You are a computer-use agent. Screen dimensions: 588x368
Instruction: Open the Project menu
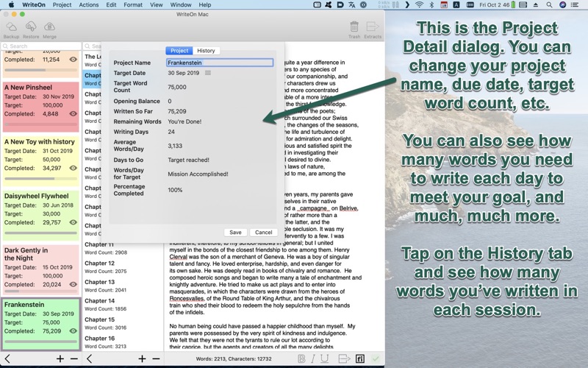pyautogui.click(x=62, y=5)
